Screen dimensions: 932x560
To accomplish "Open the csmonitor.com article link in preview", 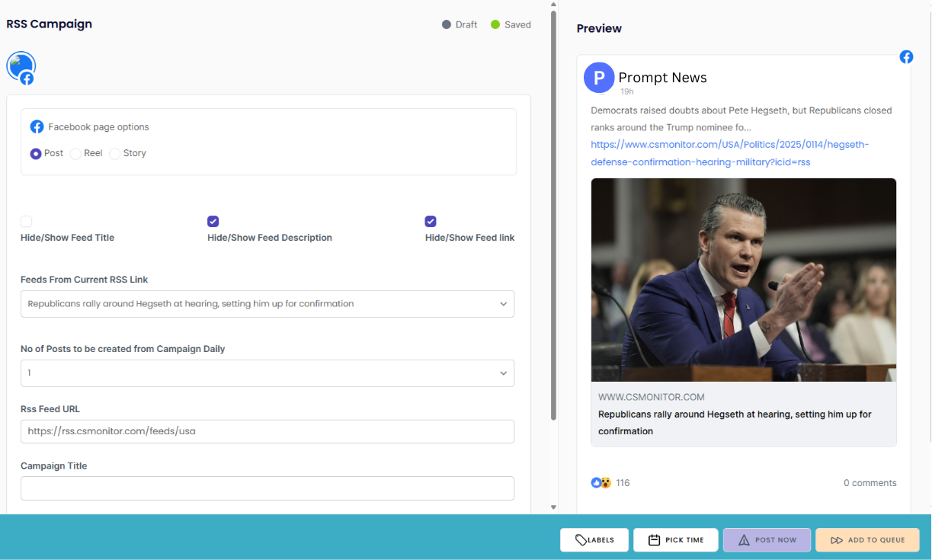I will click(730, 153).
